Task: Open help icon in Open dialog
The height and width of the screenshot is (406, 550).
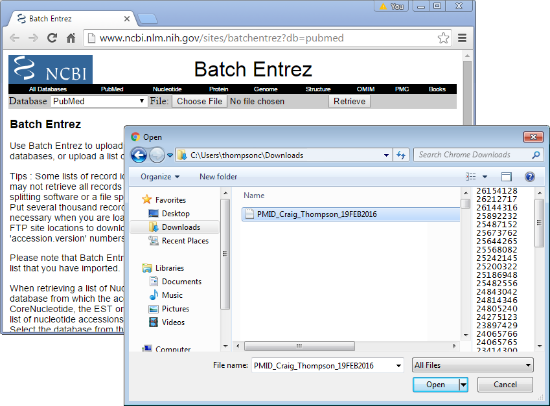Action: (530, 177)
